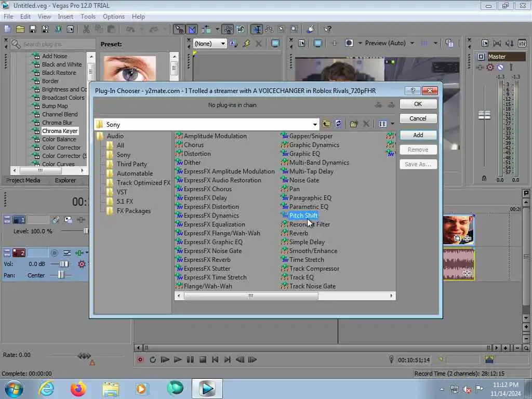The width and height of the screenshot is (532, 399).
Task: Select the Track Compressor plug-in
Action: [x=314, y=269]
